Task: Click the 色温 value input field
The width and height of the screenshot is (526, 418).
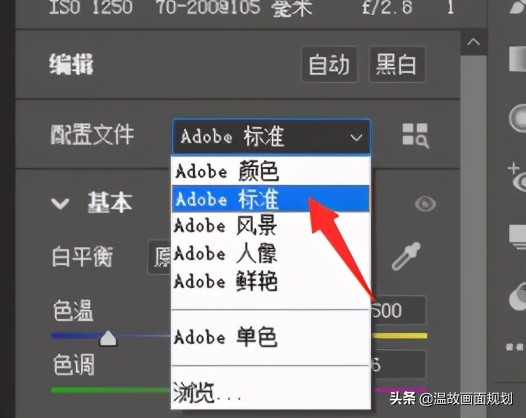Action: coord(399,310)
